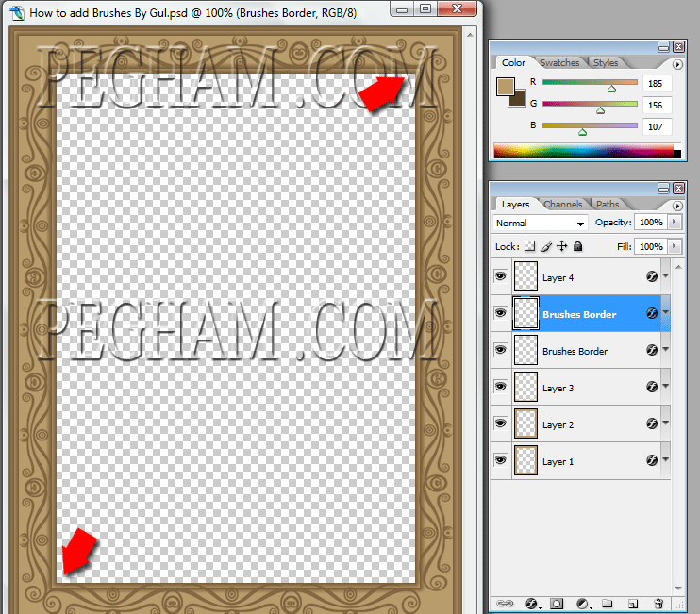Click the background color swatch

pyautogui.click(x=519, y=100)
